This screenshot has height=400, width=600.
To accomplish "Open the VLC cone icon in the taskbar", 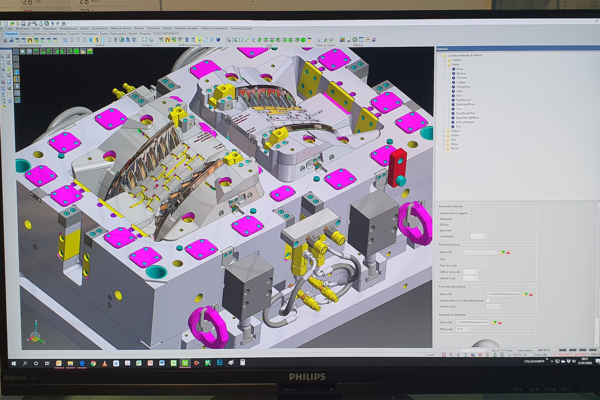I will coord(104,363).
